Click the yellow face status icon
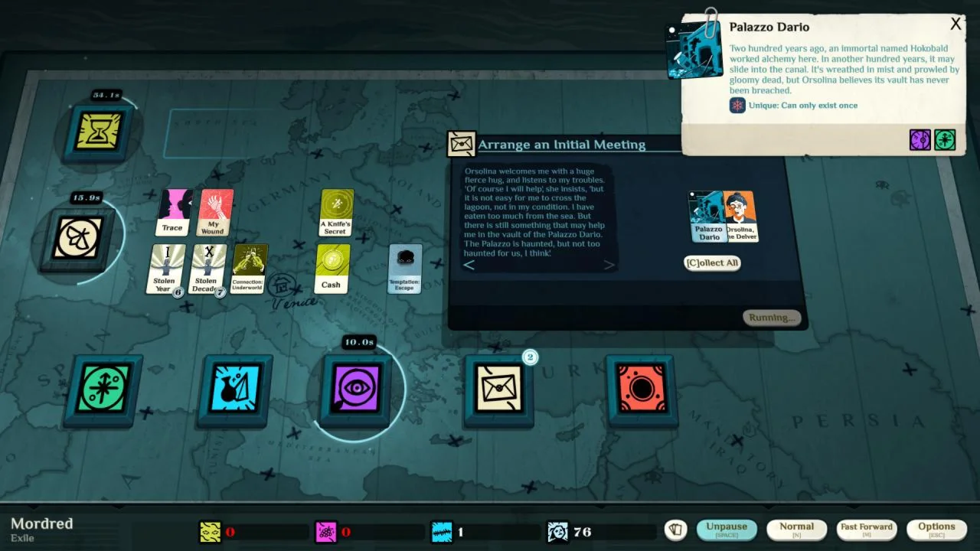Image resolution: width=980 pixels, height=551 pixels. pos(210,531)
